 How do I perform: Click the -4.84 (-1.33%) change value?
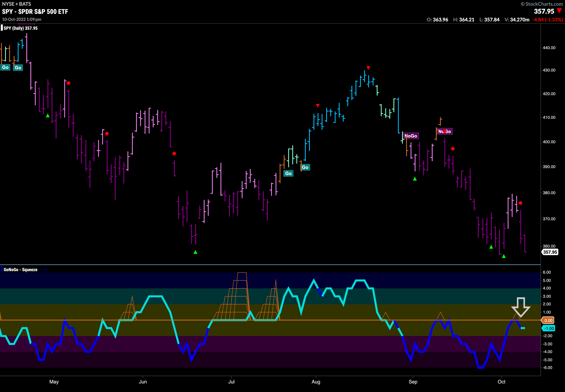547,20
